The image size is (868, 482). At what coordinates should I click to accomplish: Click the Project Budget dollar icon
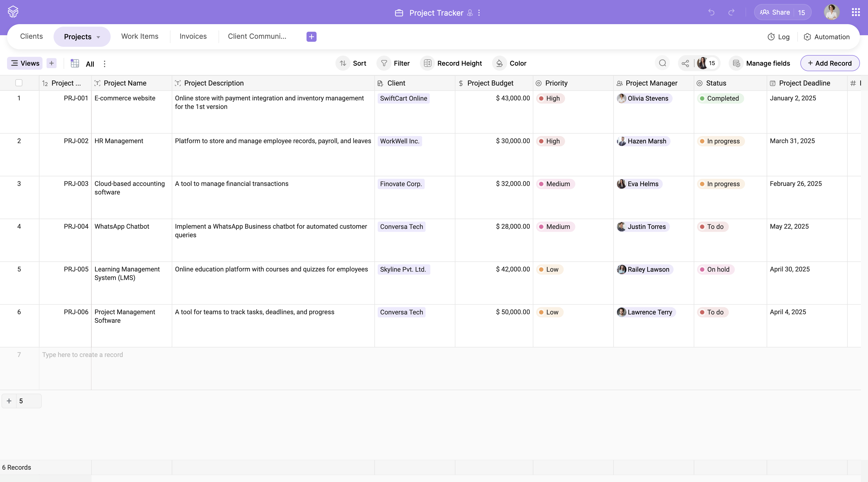coord(461,83)
